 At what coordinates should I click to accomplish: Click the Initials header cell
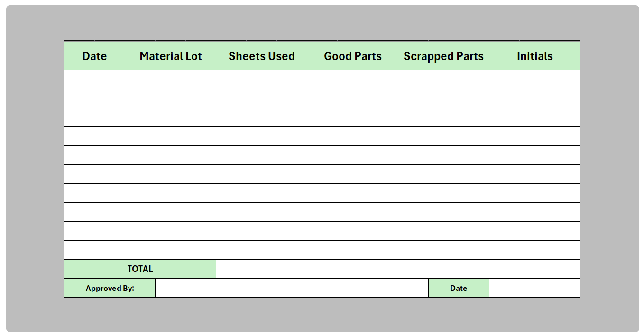pos(534,56)
